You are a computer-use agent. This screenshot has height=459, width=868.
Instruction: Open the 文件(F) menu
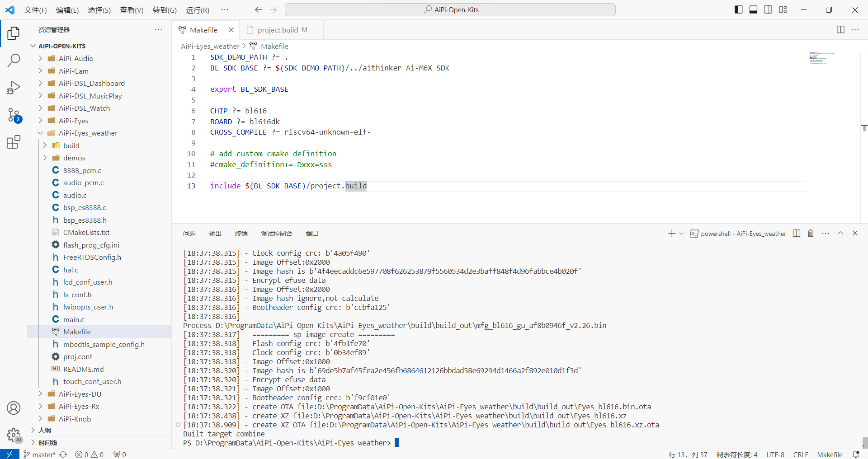[x=35, y=10]
